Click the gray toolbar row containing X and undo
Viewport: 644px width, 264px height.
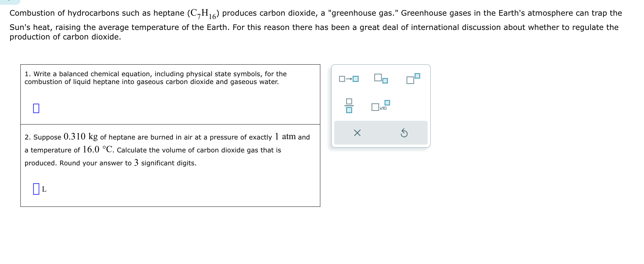[380, 133]
